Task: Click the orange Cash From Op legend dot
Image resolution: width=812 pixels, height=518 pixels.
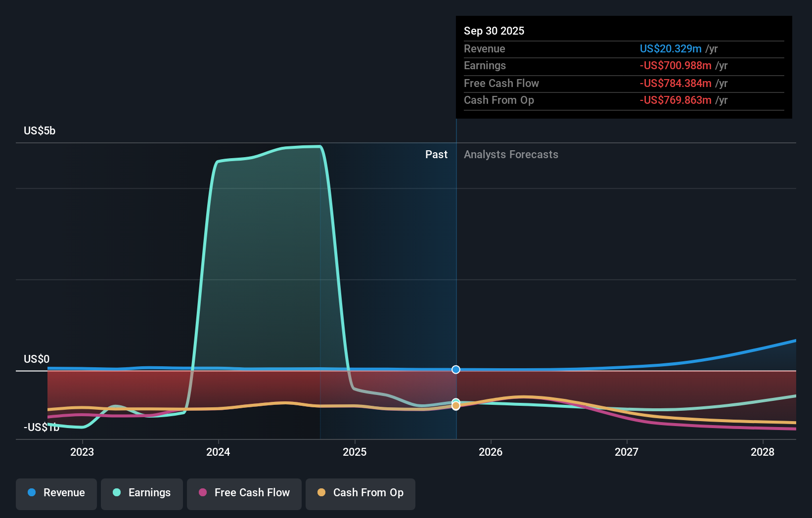Action: pyautogui.click(x=321, y=493)
